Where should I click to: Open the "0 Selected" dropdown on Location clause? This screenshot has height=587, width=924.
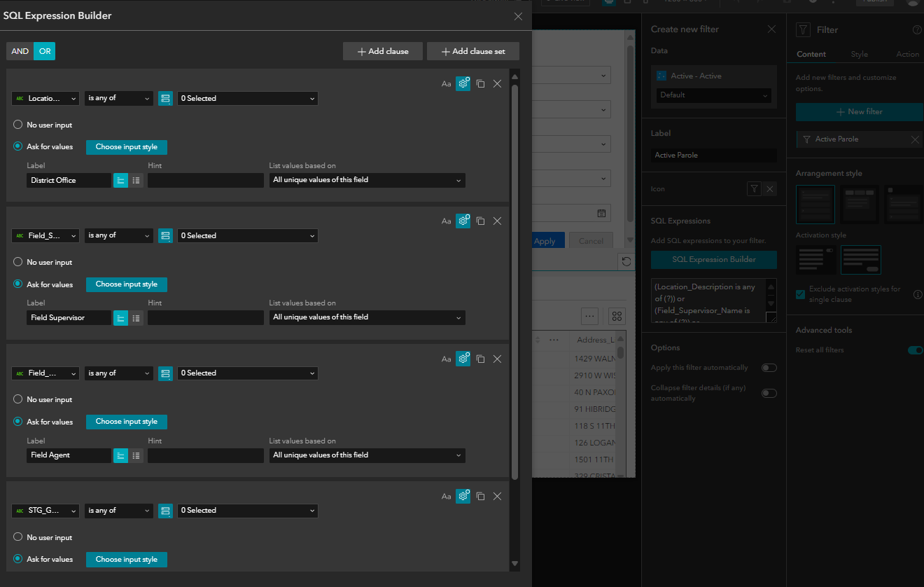246,98
